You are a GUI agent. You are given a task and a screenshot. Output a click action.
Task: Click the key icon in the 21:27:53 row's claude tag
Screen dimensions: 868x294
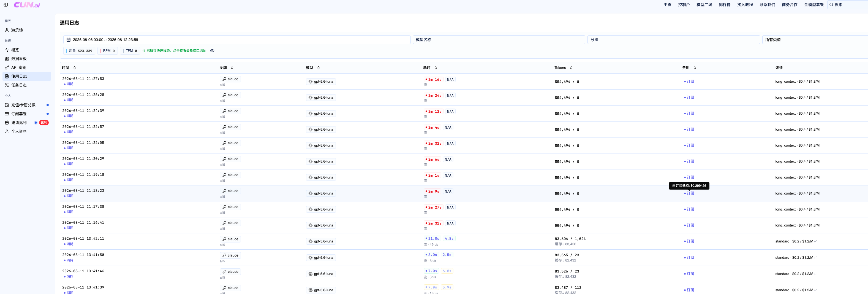click(224, 79)
